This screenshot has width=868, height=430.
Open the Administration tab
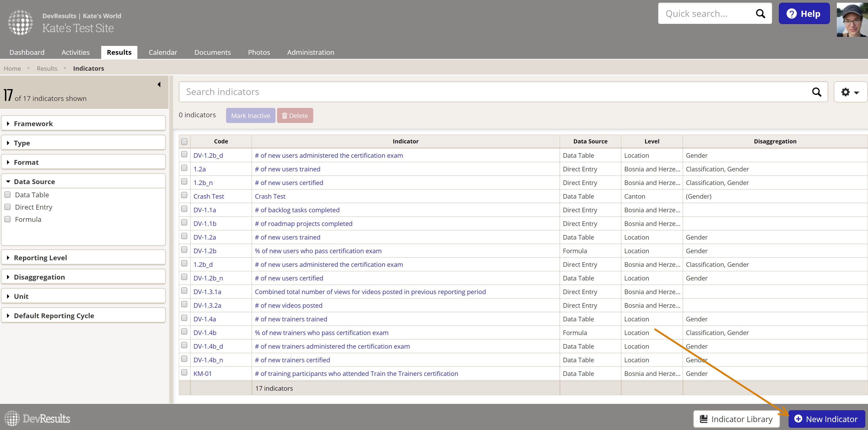coord(310,52)
